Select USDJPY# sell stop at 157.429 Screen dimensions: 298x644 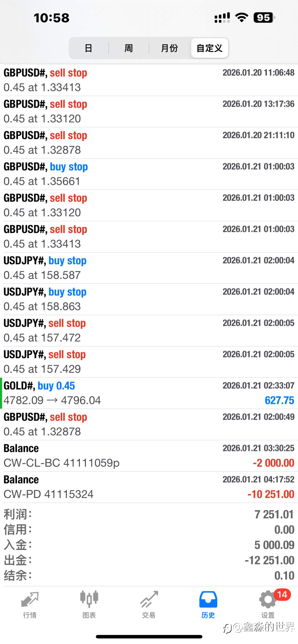149,362
